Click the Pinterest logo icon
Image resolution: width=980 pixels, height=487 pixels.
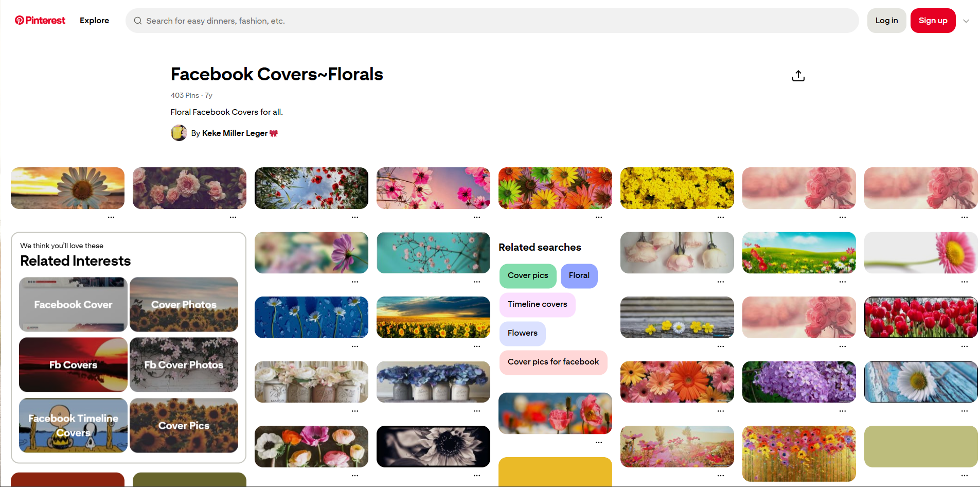[x=20, y=20]
